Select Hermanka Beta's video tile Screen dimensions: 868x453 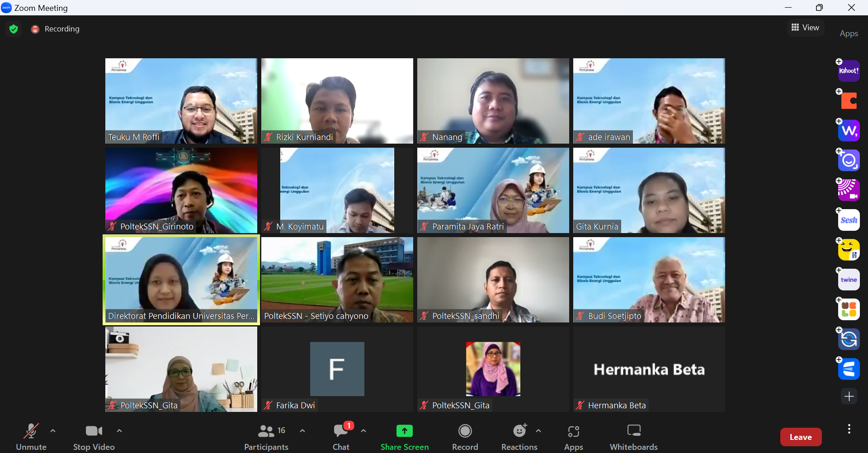649,369
